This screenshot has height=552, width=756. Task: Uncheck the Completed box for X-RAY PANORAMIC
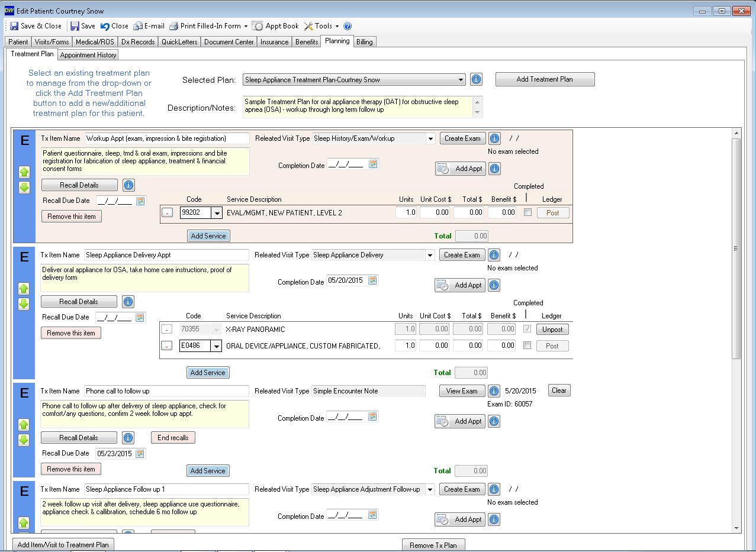point(526,329)
